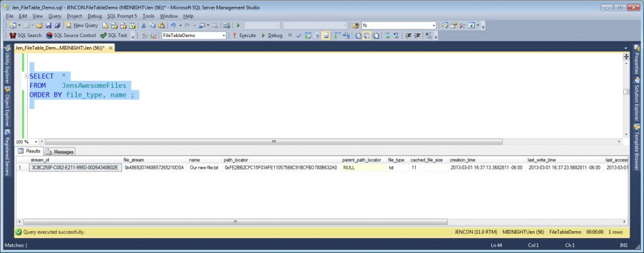
Task: Comment out the selected lines
Action: [387, 36]
